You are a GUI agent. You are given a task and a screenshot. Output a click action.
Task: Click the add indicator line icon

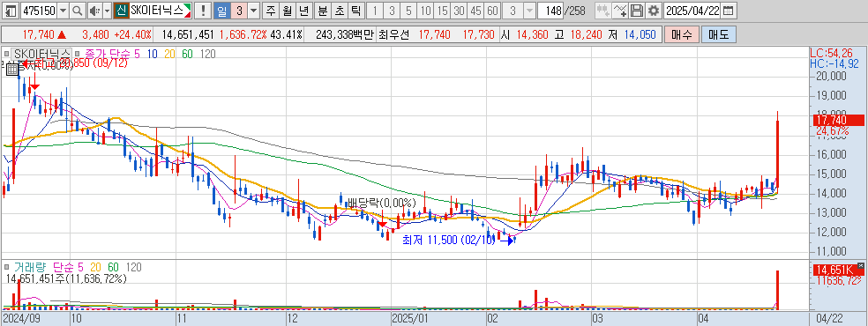621,10
